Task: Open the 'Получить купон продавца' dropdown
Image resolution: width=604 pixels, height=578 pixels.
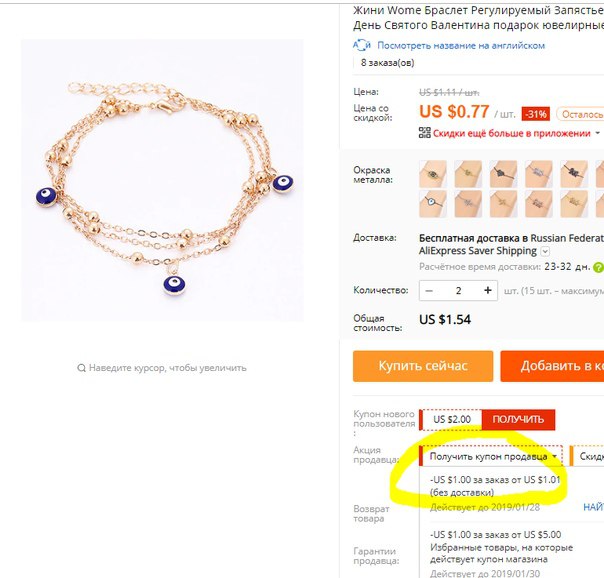Action: (491, 456)
